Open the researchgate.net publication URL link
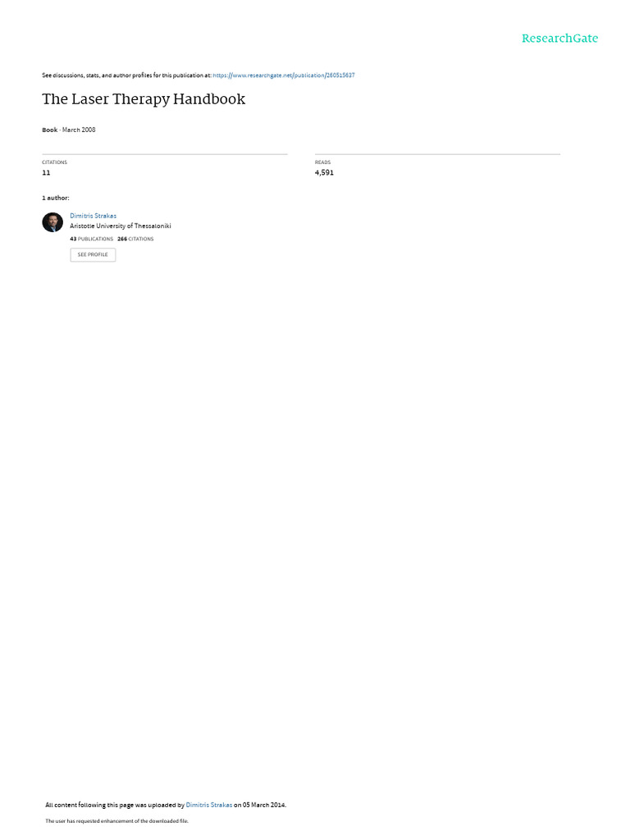This screenshot has height=840, width=630. (283, 75)
